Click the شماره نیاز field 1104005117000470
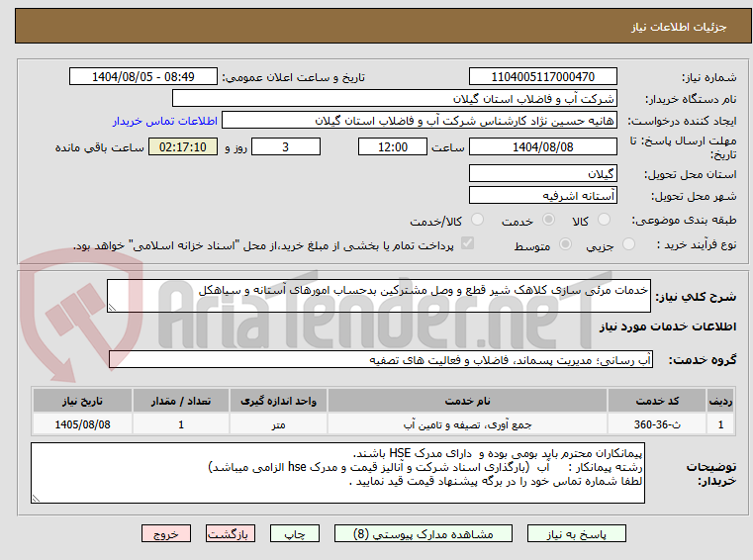 (542, 76)
